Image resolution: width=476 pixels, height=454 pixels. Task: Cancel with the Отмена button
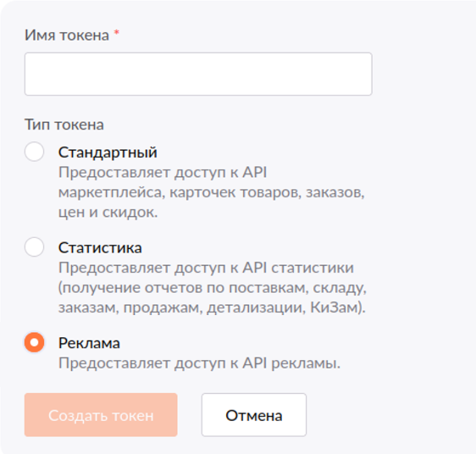(254, 415)
